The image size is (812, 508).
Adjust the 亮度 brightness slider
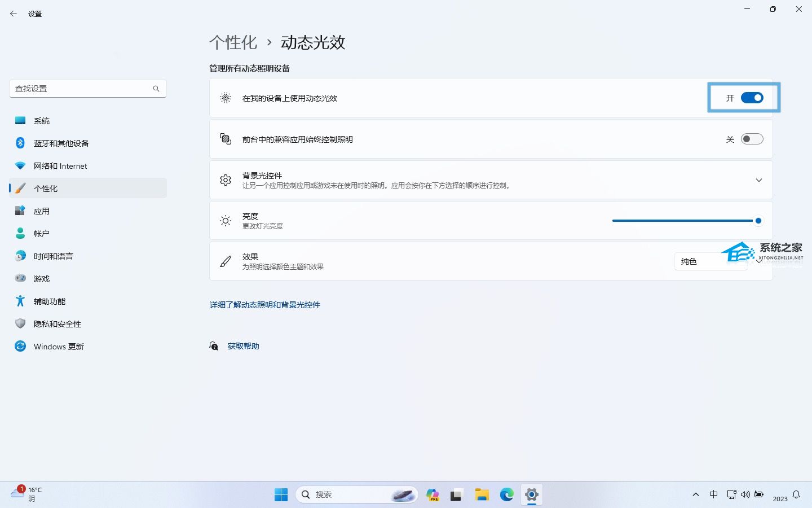(758, 221)
